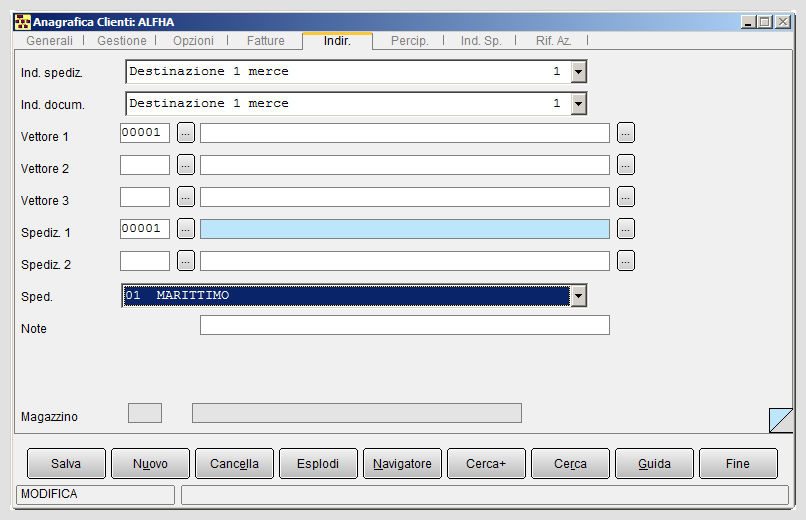Focus the Spediz. 1 code field
The height and width of the screenshot is (520, 806).
(x=145, y=229)
